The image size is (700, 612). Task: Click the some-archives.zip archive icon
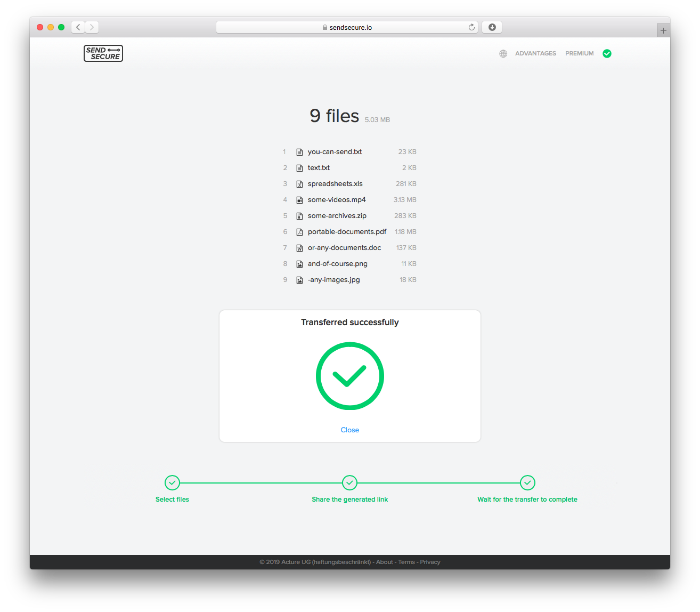pyautogui.click(x=299, y=215)
